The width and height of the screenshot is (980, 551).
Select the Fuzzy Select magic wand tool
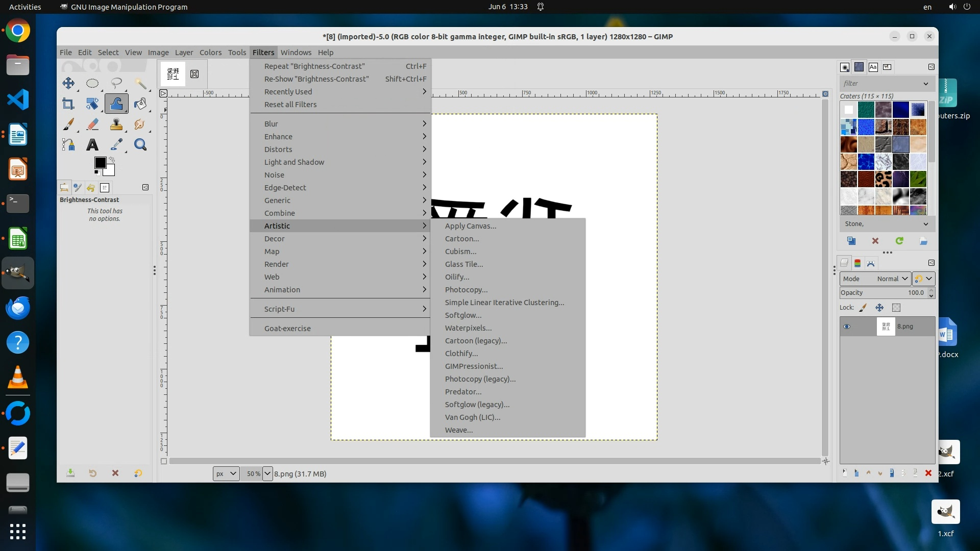(x=141, y=83)
